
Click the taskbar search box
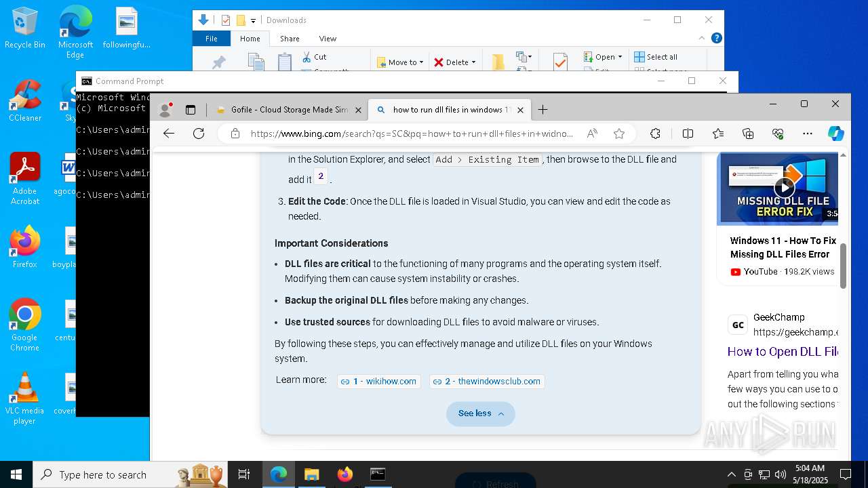pos(131,474)
